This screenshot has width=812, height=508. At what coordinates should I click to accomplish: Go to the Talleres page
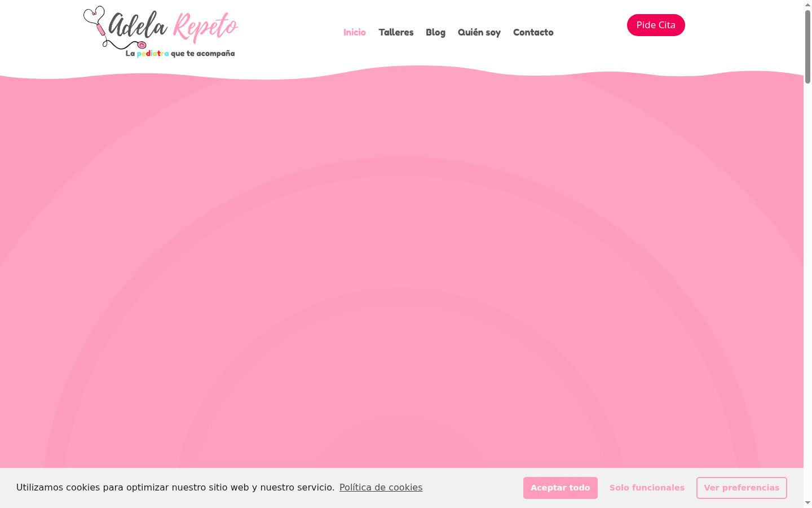[x=396, y=32]
